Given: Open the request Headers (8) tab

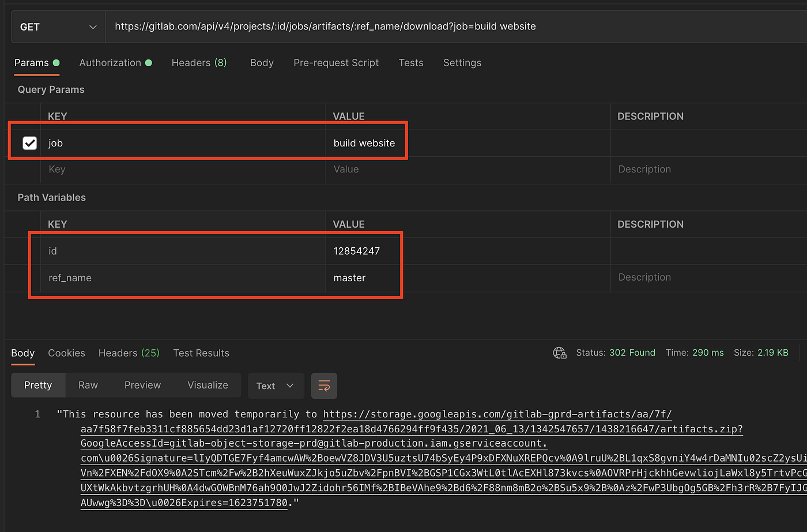Looking at the screenshot, I should (199, 62).
